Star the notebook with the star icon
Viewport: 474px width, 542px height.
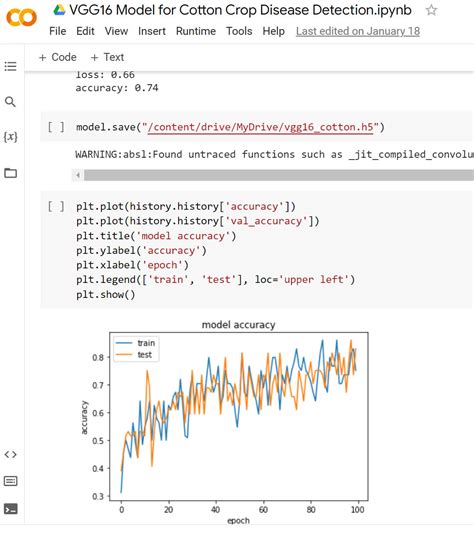431,10
